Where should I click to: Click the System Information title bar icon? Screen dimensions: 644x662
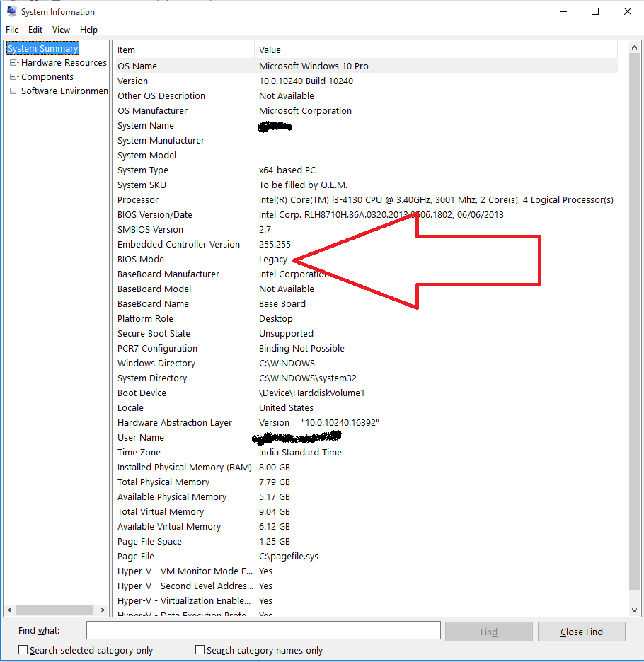click(11, 11)
